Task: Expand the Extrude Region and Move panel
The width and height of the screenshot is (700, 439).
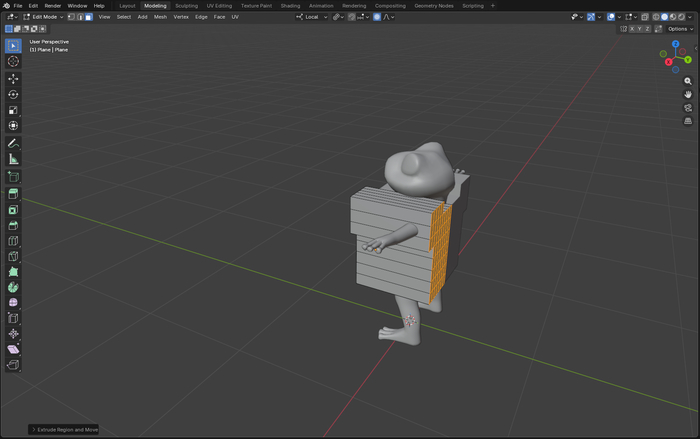Action: click(64, 429)
